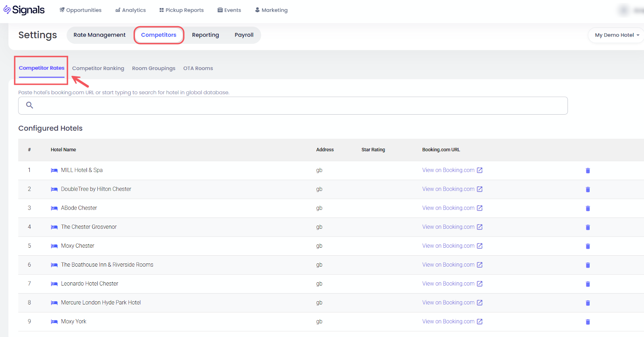The height and width of the screenshot is (337, 644).
Task: Click the hotel search input field
Action: pyautogui.click(x=298, y=105)
